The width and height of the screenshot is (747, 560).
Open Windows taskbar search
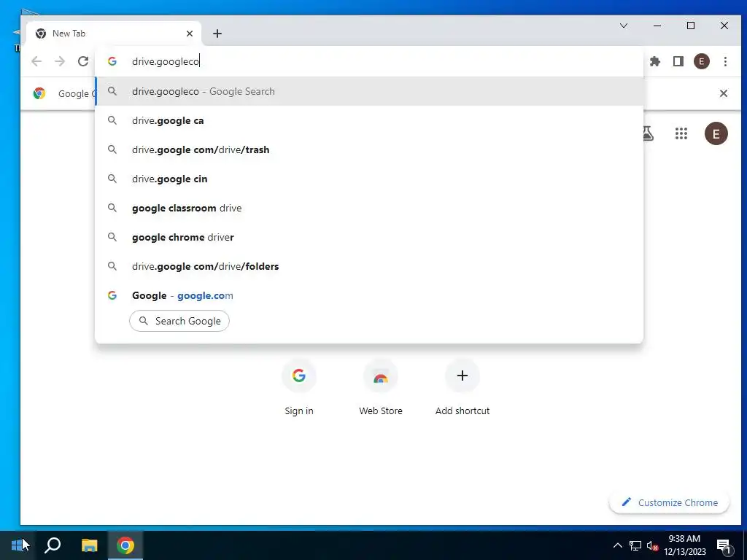(53, 545)
